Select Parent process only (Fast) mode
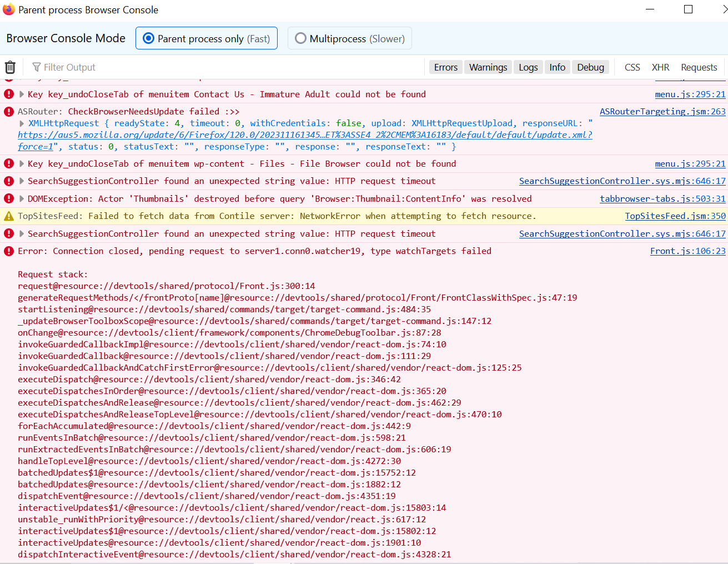This screenshot has height=564, width=728. (x=207, y=38)
